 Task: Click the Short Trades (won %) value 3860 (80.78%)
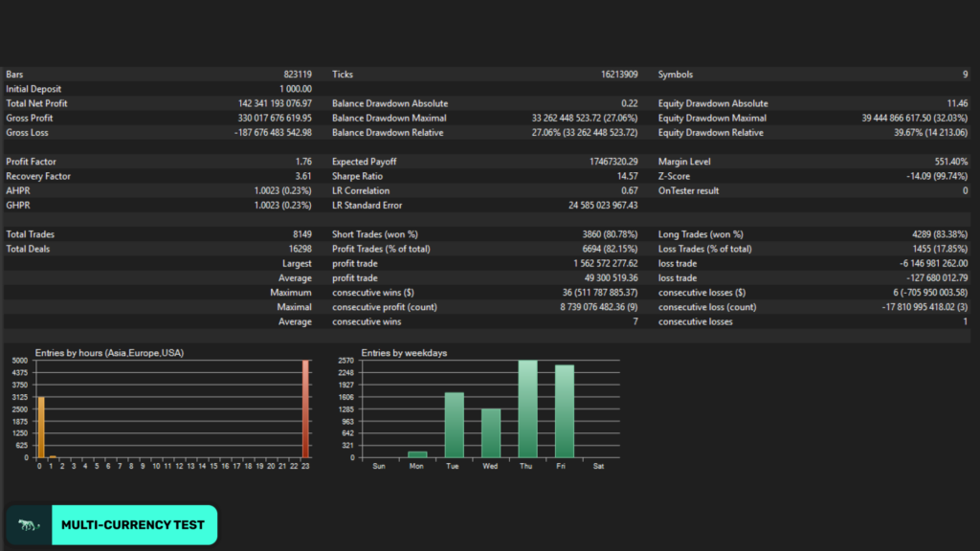610,234
